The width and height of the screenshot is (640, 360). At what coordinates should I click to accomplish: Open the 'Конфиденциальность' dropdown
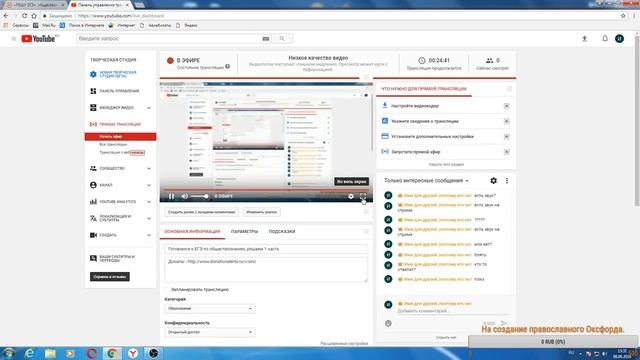coord(210,332)
